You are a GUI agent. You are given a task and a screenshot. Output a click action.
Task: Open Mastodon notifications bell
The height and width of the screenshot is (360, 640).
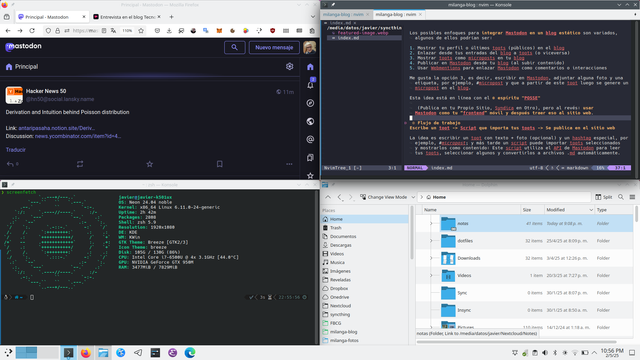pos(310,85)
